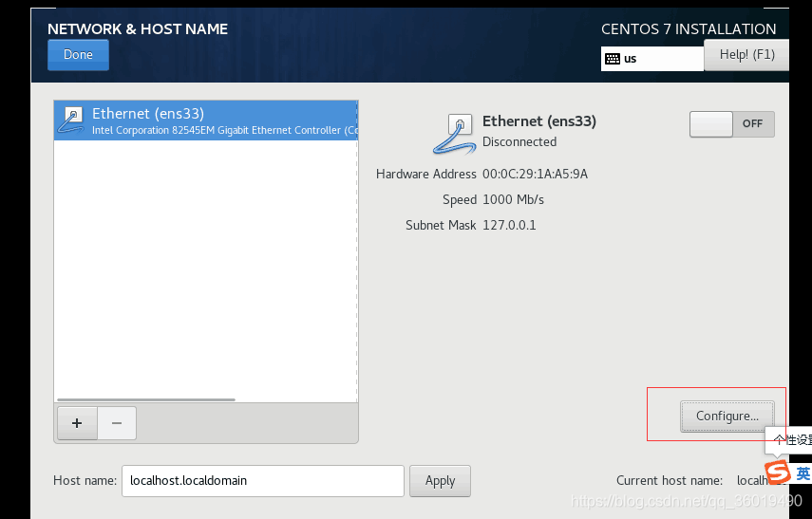Click the large Ethernet icon in details pane

pos(454,135)
